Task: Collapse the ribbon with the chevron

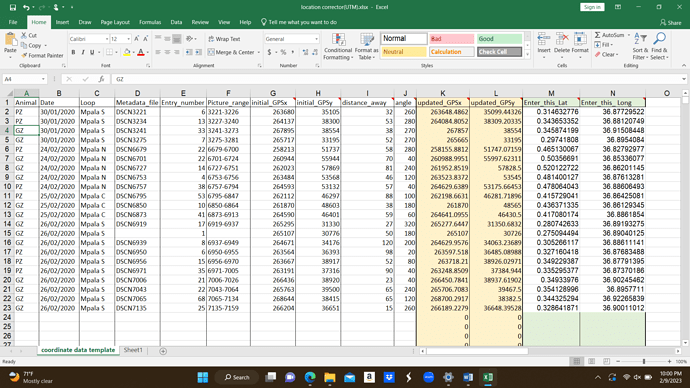Action: 684,66
